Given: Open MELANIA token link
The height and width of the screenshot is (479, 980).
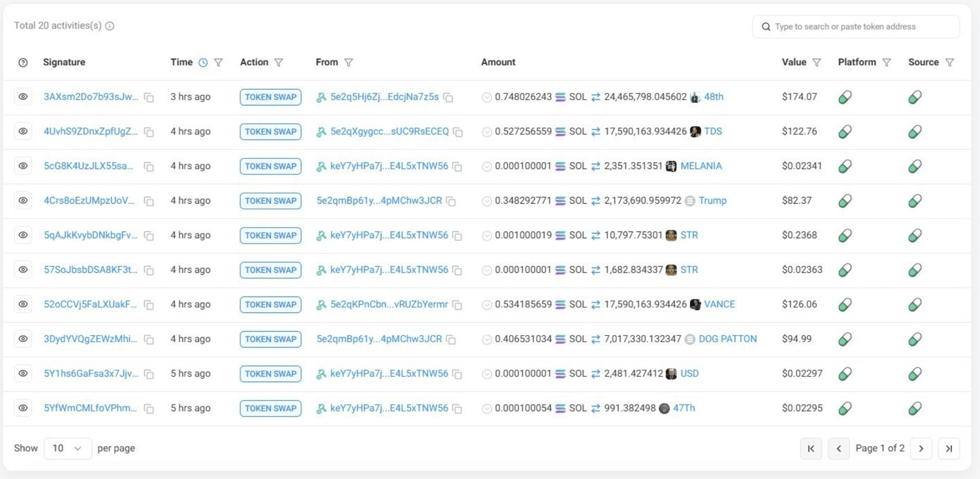Looking at the screenshot, I should tap(701, 166).
